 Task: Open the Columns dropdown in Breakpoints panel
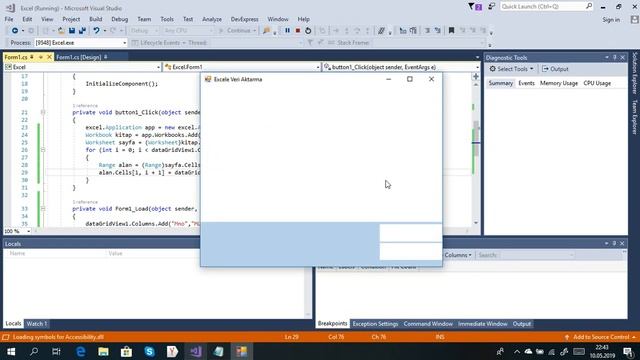[458, 255]
